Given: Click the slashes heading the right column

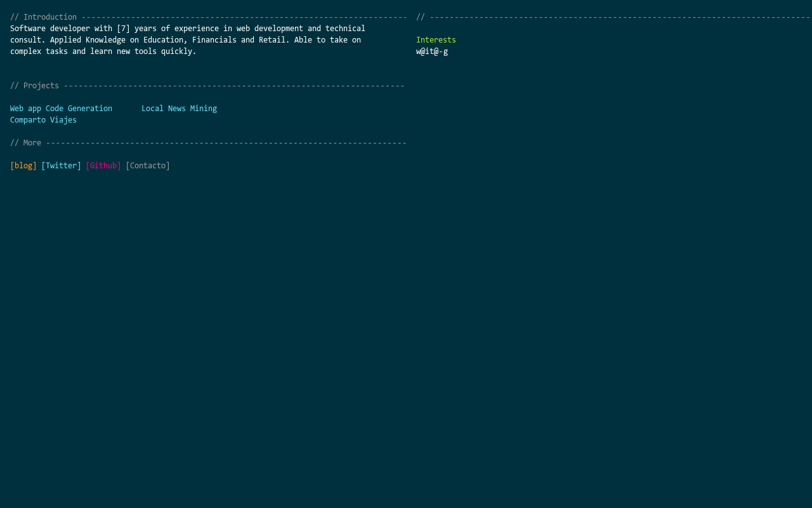Looking at the screenshot, I should pos(421,17).
